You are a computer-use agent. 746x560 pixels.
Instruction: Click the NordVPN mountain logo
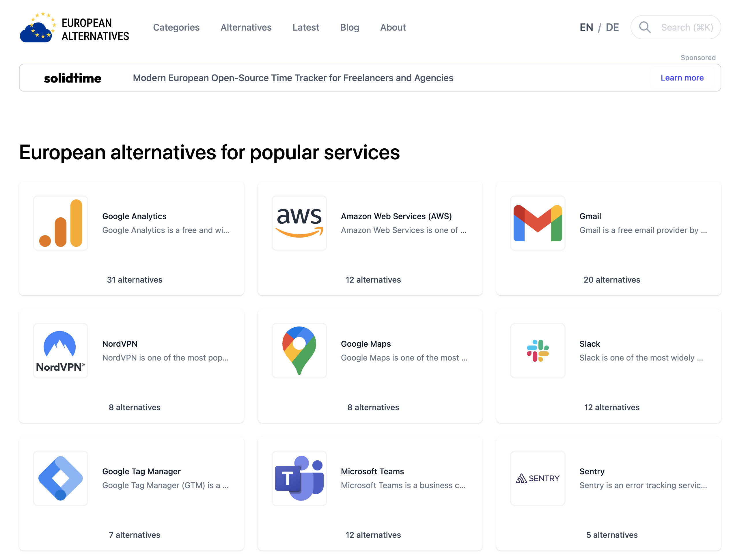(61, 351)
